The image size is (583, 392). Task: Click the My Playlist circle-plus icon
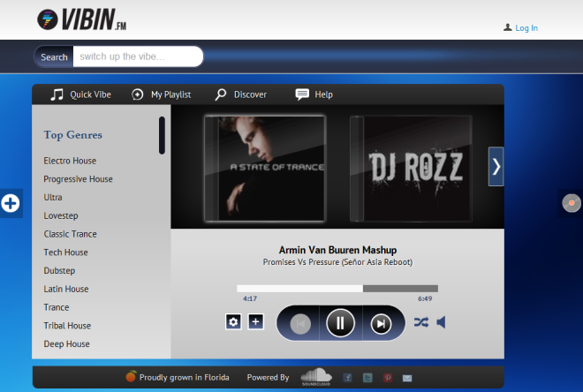coord(138,94)
